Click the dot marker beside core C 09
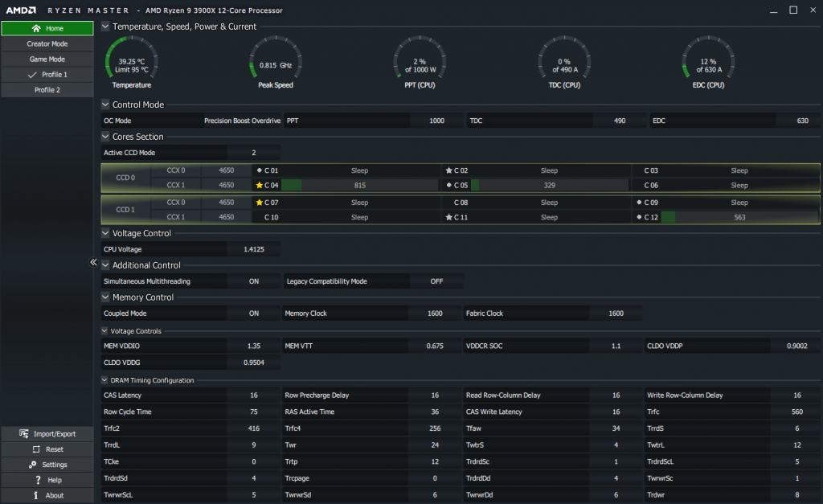The image size is (823, 504). (639, 202)
